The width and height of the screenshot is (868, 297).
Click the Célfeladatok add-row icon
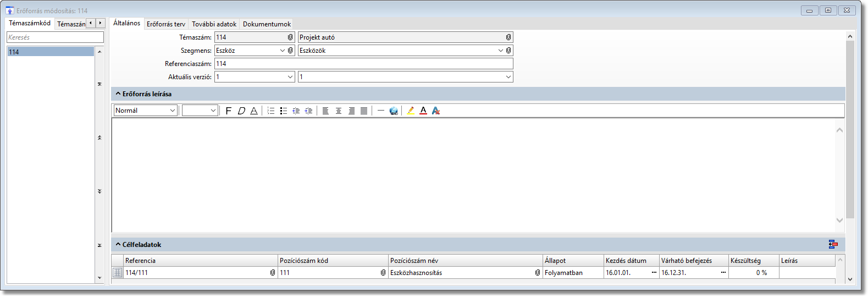[x=833, y=245]
